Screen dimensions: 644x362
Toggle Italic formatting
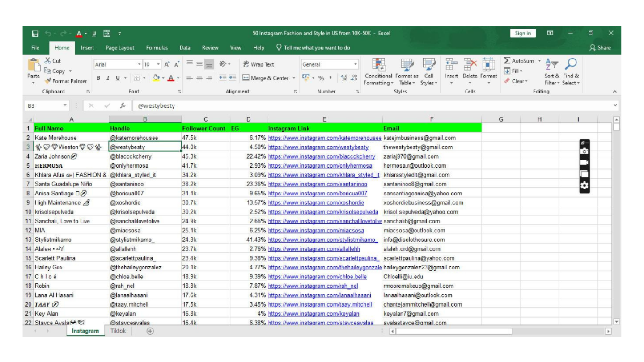(x=108, y=78)
